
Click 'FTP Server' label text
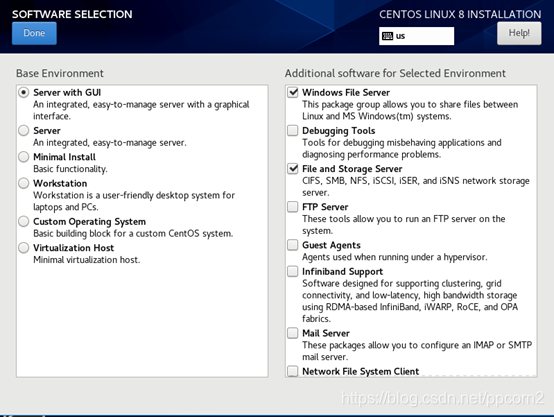tap(325, 207)
